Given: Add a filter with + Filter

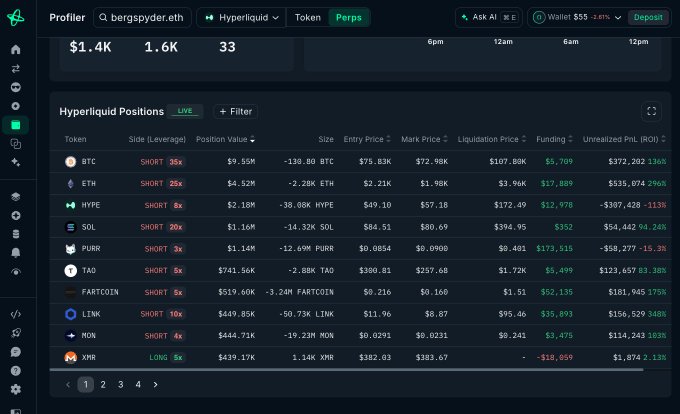Looking at the screenshot, I should (235, 111).
